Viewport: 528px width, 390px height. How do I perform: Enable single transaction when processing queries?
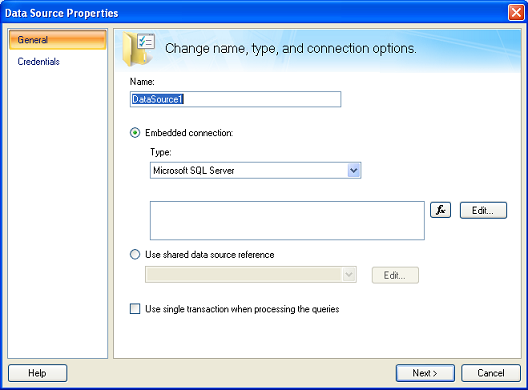(135, 309)
